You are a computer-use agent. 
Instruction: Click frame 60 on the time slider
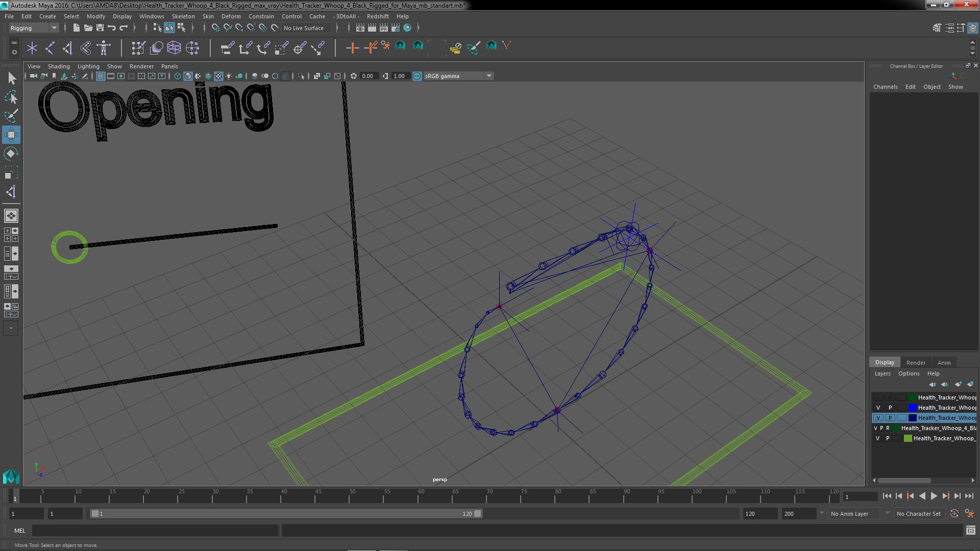421,496
